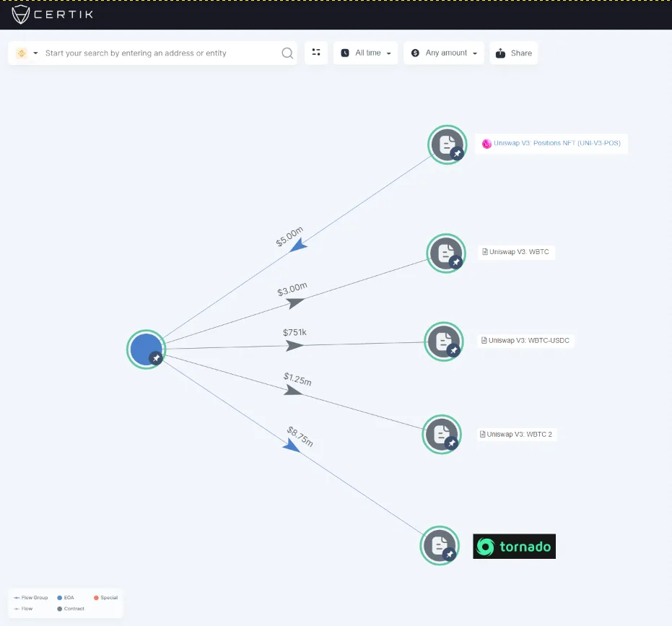Click the Uniswap V3: WBTC 2 label
Image resolution: width=672 pixels, height=626 pixels.
coord(516,435)
